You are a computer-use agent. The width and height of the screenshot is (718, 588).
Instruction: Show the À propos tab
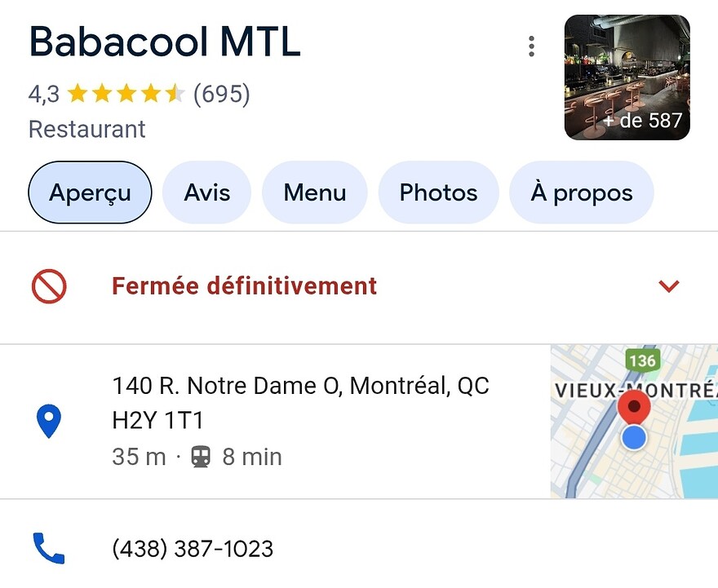pyautogui.click(x=581, y=193)
